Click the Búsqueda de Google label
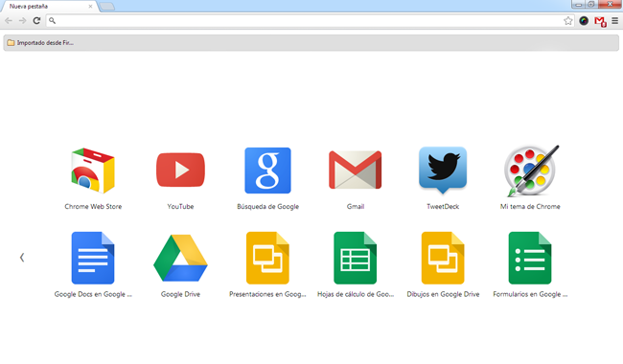 point(267,206)
